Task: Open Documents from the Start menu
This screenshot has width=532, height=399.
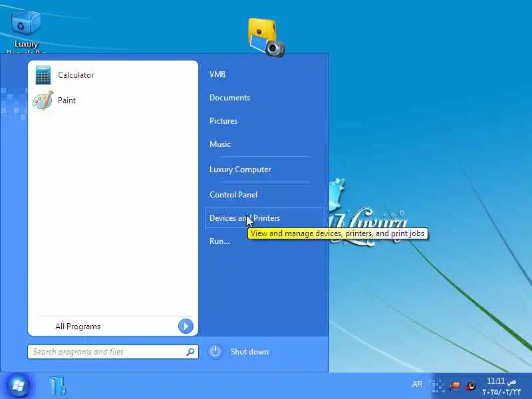Action: pyautogui.click(x=229, y=98)
